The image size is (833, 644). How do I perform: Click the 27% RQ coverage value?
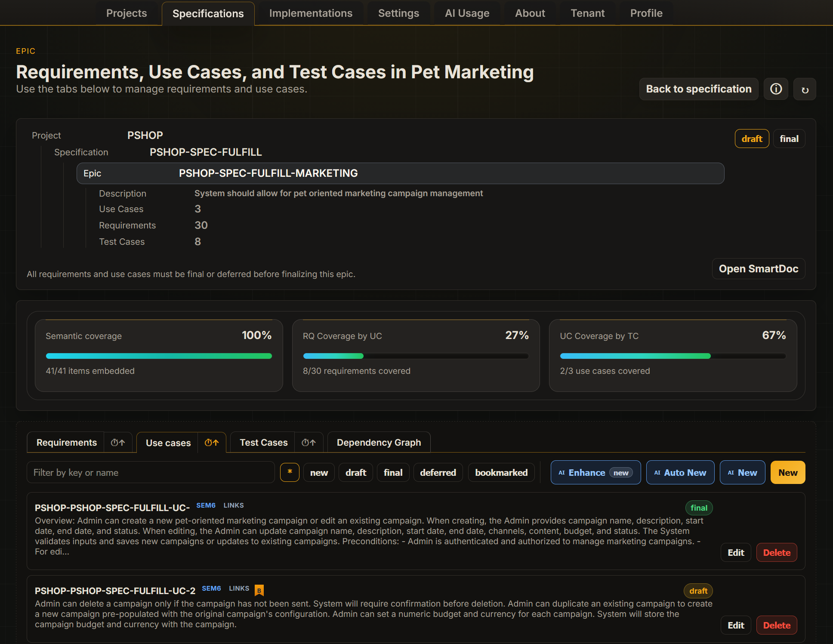click(517, 335)
